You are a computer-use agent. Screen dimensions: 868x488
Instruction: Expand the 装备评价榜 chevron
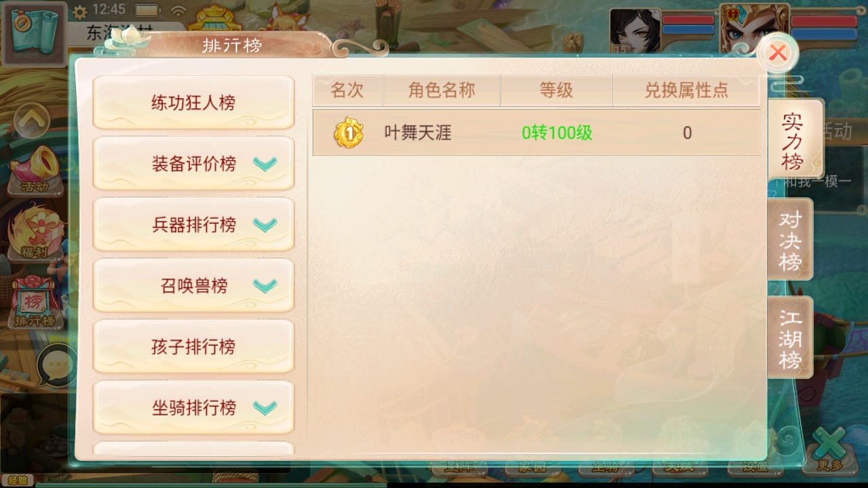(x=265, y=164)
